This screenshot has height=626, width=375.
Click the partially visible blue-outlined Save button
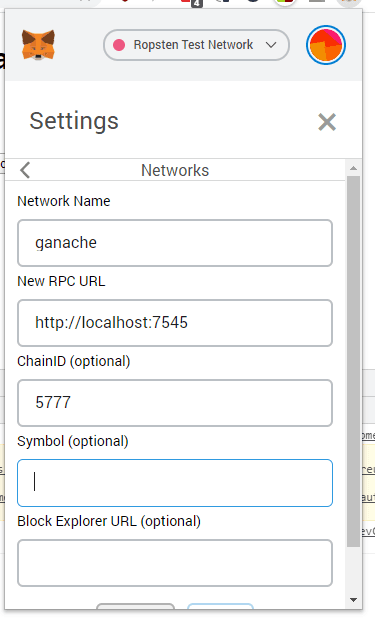point(220,606)
